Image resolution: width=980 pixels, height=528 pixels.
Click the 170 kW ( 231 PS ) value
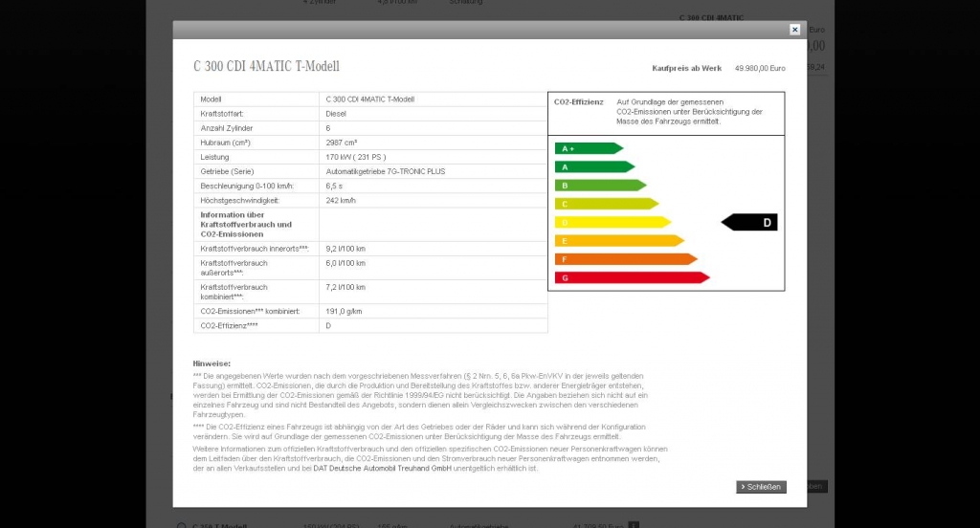coord(356,157)
